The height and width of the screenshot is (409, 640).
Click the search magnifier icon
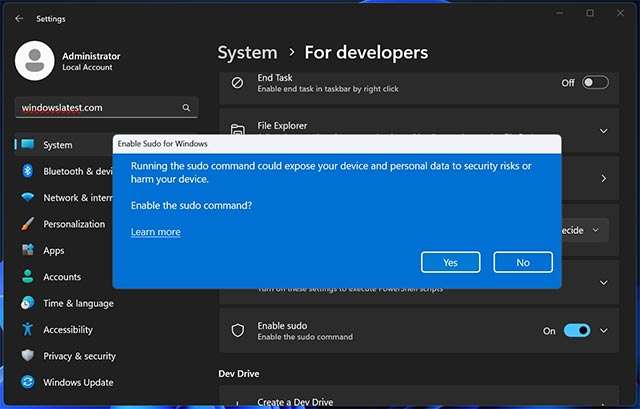tap(186, 108)
